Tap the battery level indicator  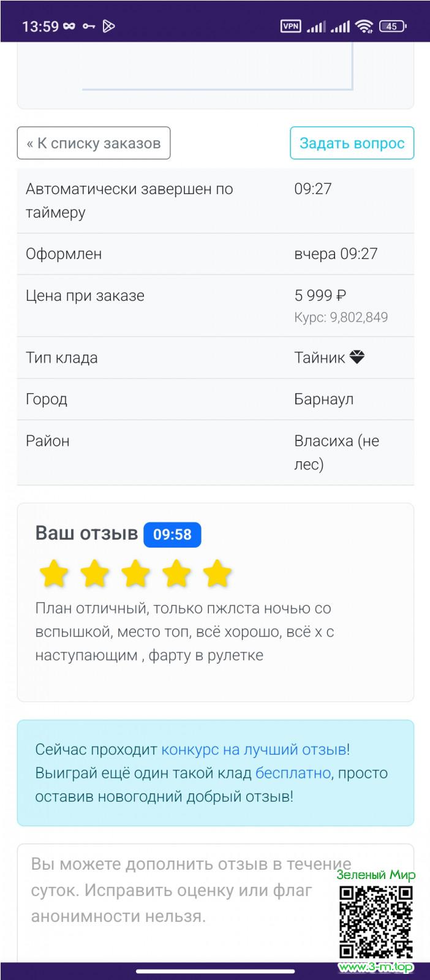click(393, 26)
